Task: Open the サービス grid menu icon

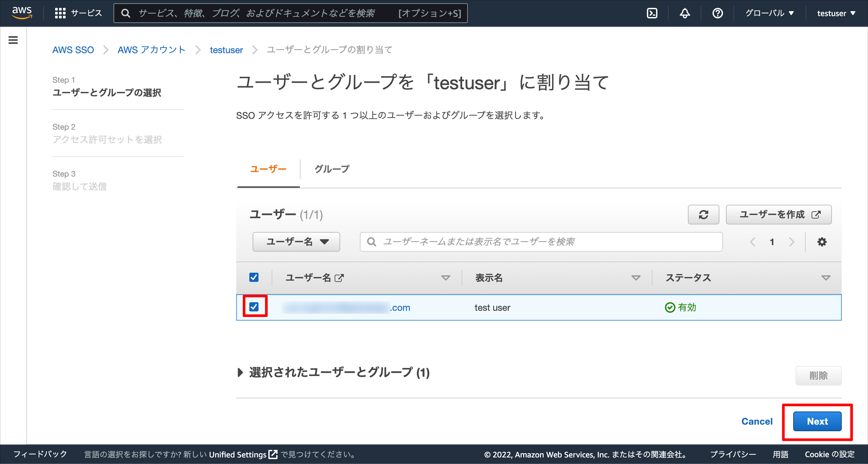Action: click(x=60, y=13)
